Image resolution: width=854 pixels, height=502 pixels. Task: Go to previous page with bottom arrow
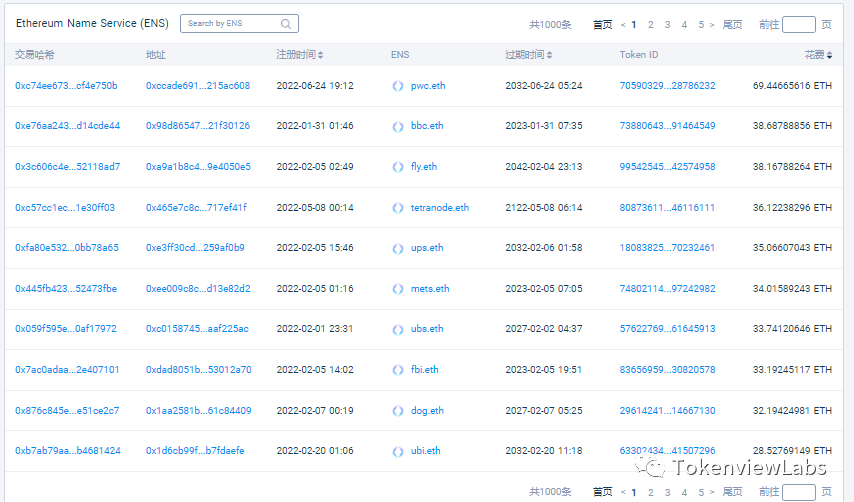(x=623, y=492)
